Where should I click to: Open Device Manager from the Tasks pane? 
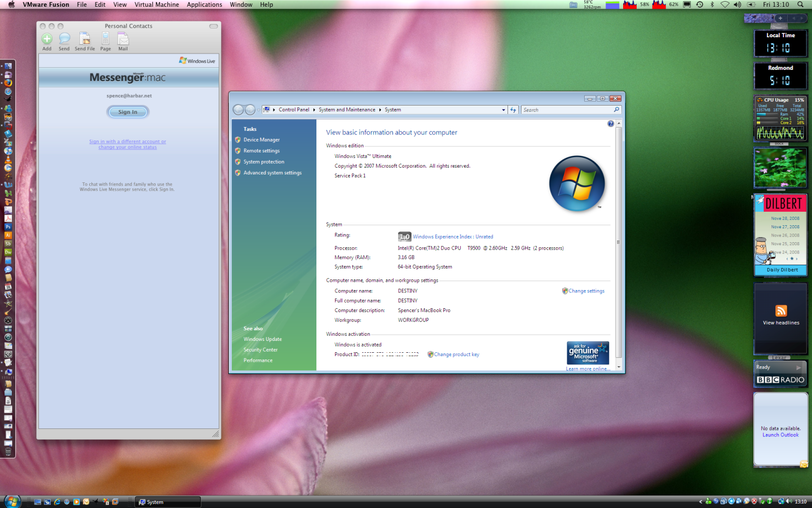point(262,139)
